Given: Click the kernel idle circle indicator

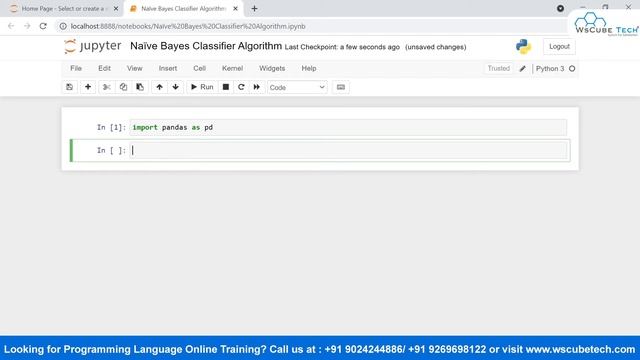Looking at the screenshot, I should pyautogui.click(x=572, y=69).
